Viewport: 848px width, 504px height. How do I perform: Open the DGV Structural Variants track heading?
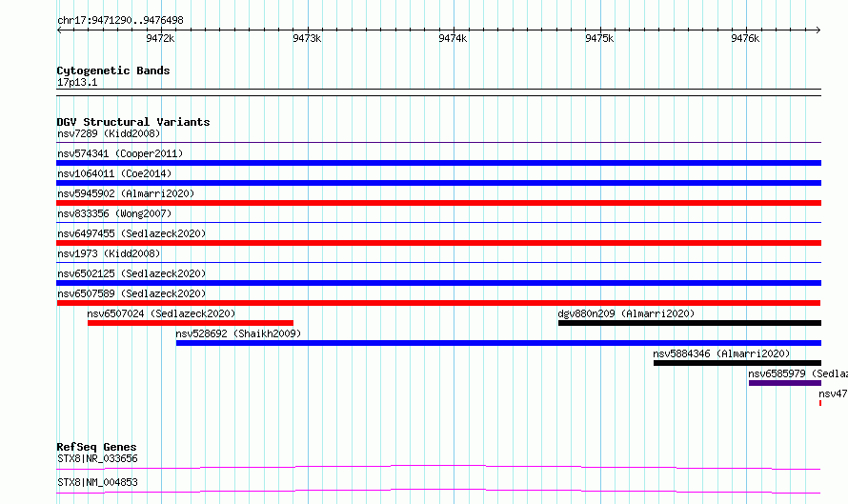(133, 122)
